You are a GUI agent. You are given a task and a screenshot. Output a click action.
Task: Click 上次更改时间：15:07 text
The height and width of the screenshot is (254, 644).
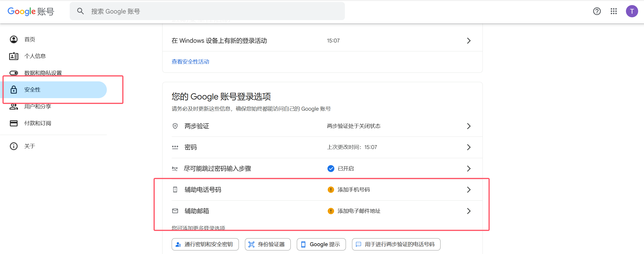tap(352, 147)
